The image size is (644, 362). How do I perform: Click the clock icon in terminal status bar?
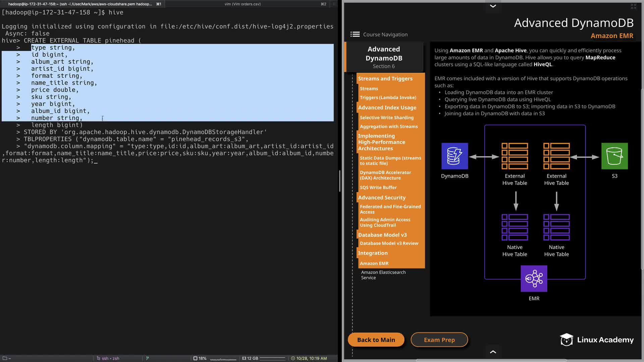[x=293, y=358]
